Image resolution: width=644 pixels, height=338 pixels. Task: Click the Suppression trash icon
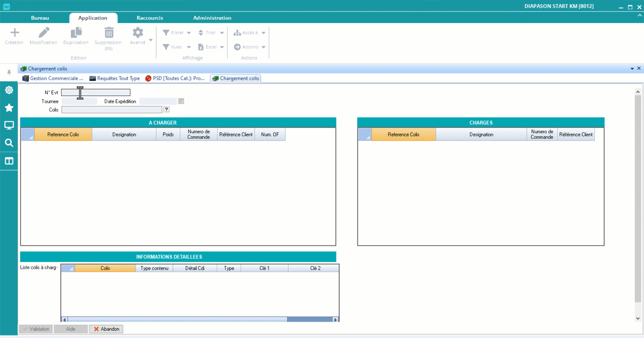point(109,33)
